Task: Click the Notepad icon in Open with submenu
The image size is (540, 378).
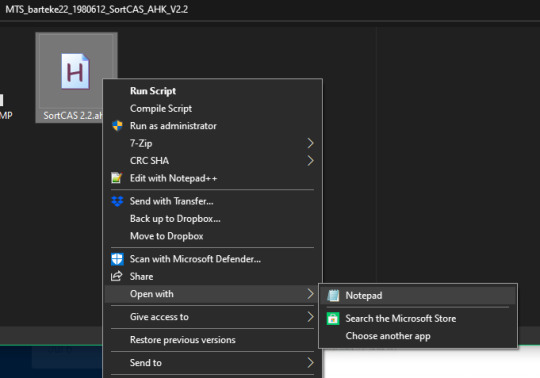Action: pyautogui.click(x=333, y=295)
